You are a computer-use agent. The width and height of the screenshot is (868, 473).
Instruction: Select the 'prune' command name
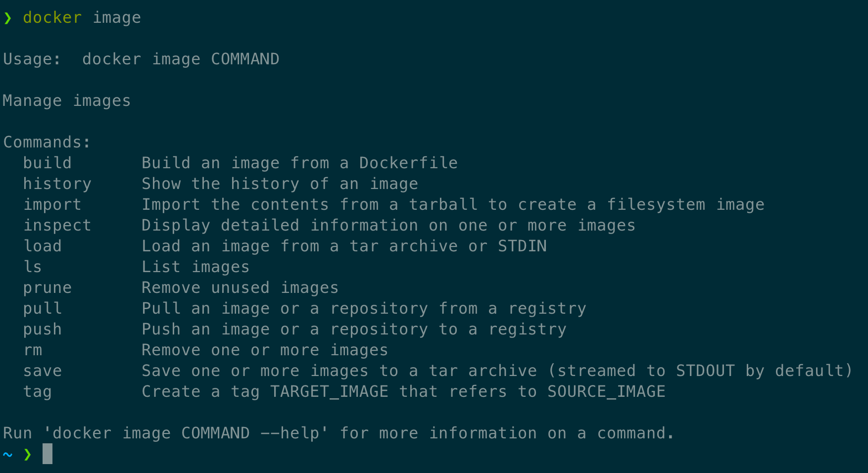(48, 288)
